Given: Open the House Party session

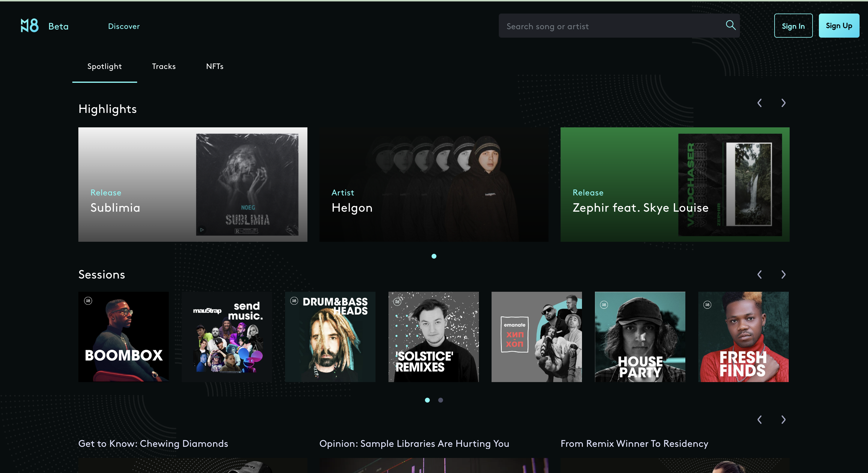Looking at the screenshot, I should point(640,337).
